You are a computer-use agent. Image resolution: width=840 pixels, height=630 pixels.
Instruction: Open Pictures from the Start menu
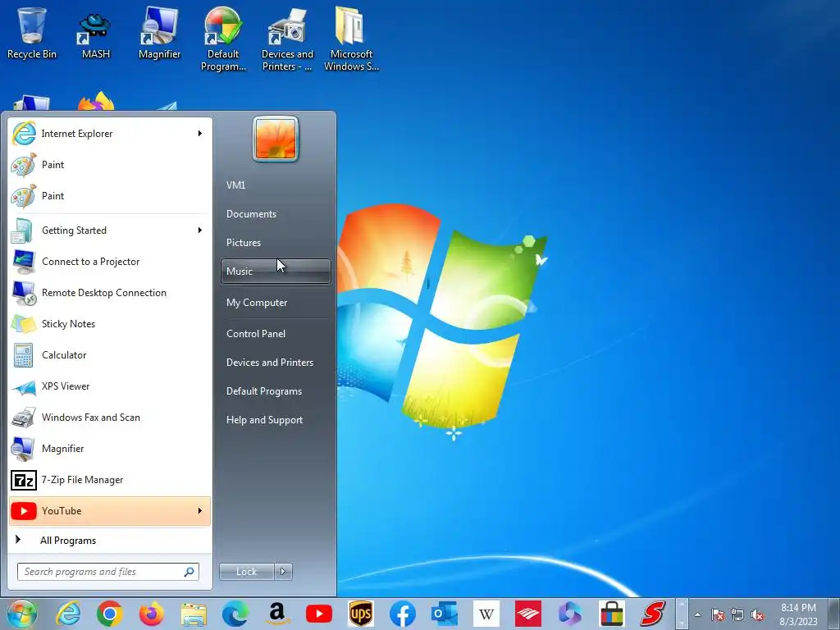click(276, 243)
